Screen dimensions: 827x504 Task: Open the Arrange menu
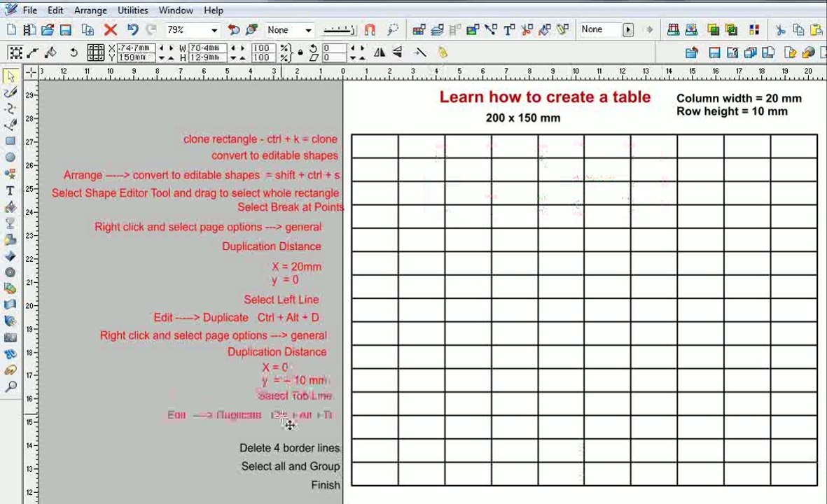click(90, 10)
